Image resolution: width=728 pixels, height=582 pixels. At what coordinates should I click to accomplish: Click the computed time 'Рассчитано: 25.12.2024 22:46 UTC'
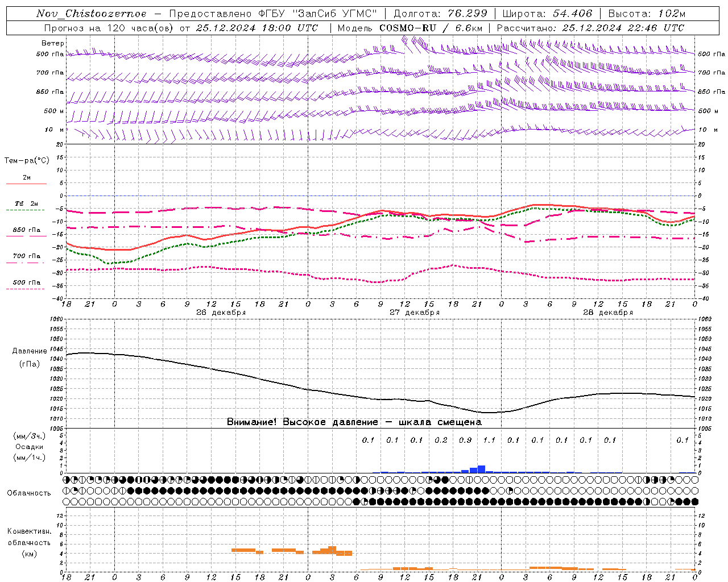point(590,28)
